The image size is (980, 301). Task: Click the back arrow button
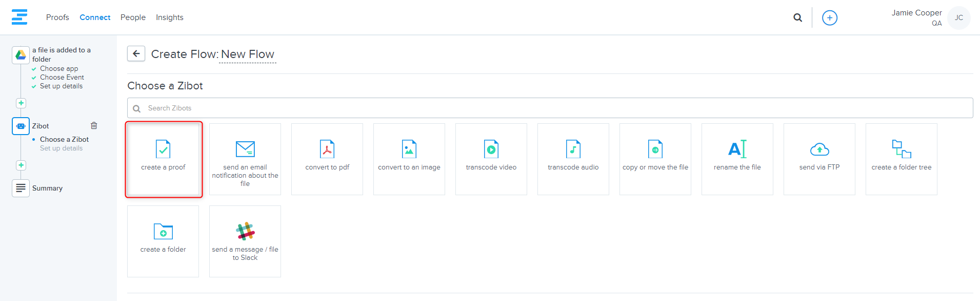tap(136, 53)
